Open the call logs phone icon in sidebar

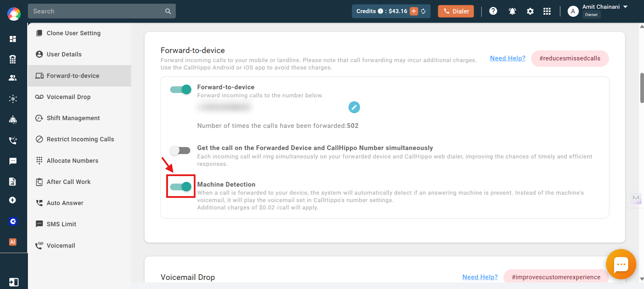point(13,140)
